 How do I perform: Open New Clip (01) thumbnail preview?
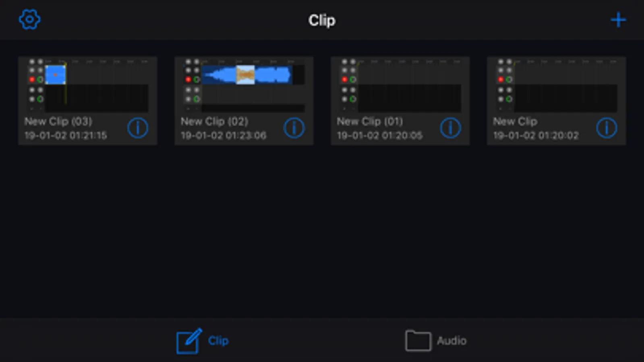[x=400, y=85]
